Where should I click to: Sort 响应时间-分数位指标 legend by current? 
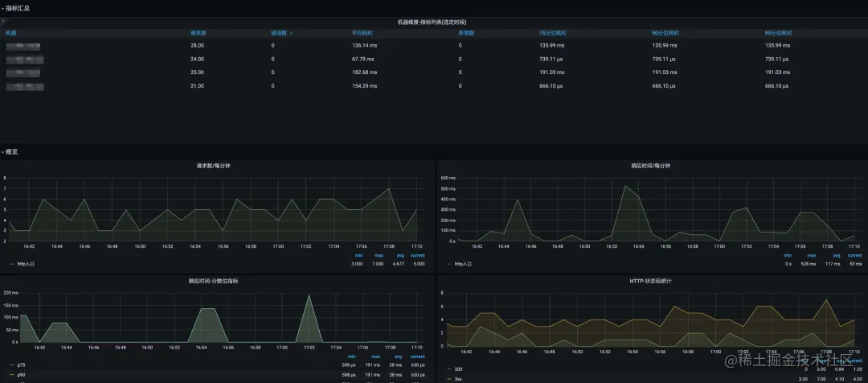[x=417, y=356]
